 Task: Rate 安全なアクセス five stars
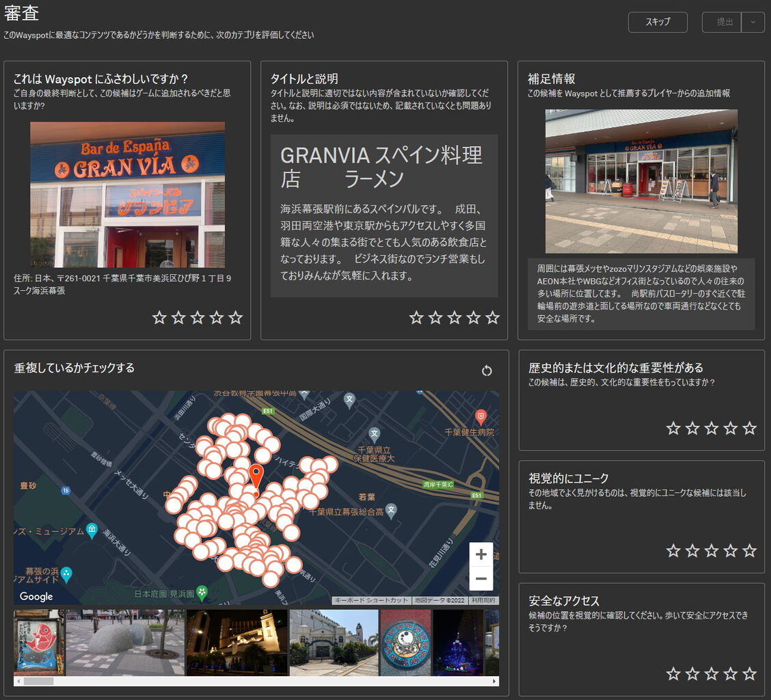click(x=750, y=673)
